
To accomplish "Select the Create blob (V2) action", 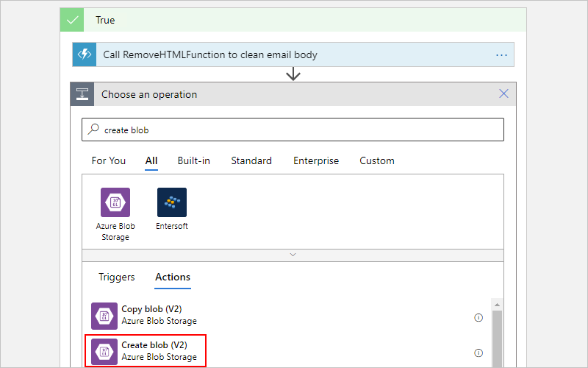I will pos(146,351).
